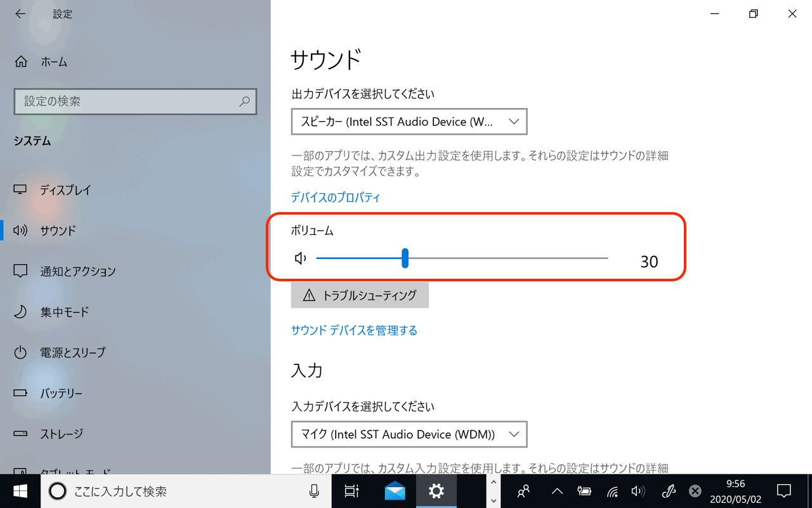Open the taskbar volume tray icon

point(638,491)
